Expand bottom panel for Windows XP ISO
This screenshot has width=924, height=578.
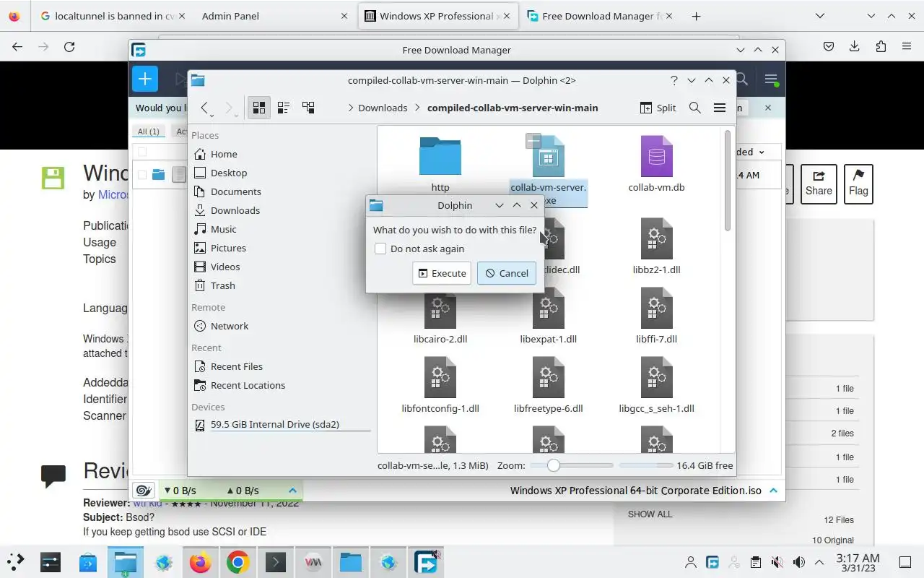(773, 490)
